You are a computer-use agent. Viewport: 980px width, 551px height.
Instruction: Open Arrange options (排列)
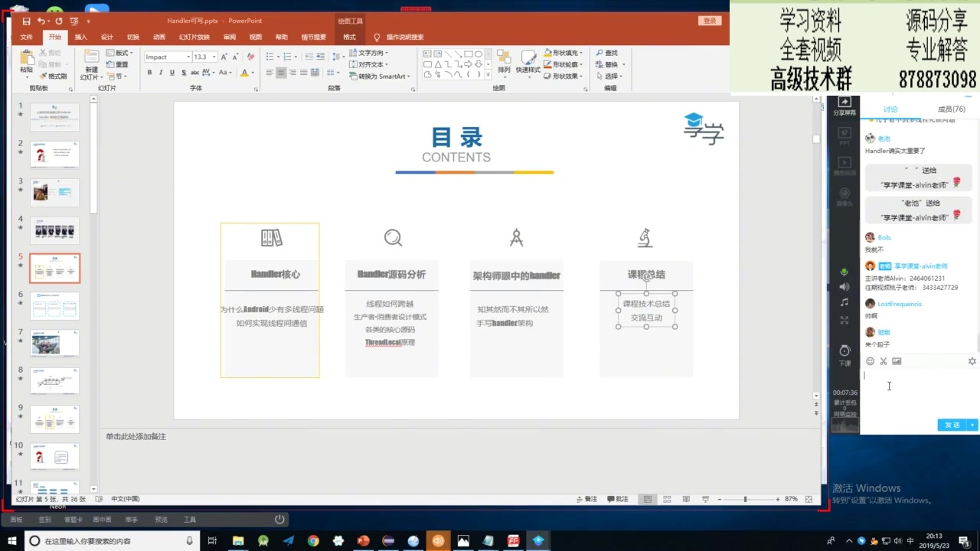(504, 62)
